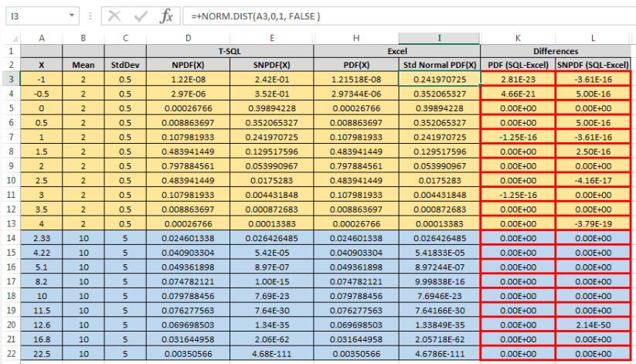Select column H header

tap(356, 38)
